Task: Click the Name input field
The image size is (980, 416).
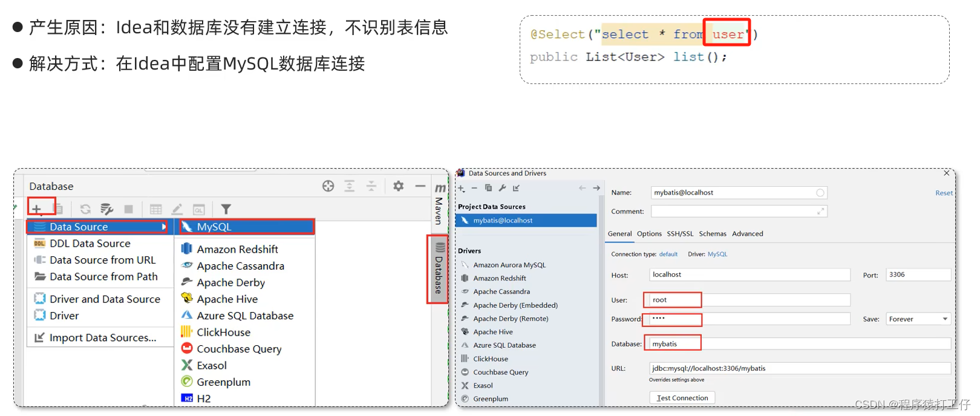Action: click(x=739, y=193)
